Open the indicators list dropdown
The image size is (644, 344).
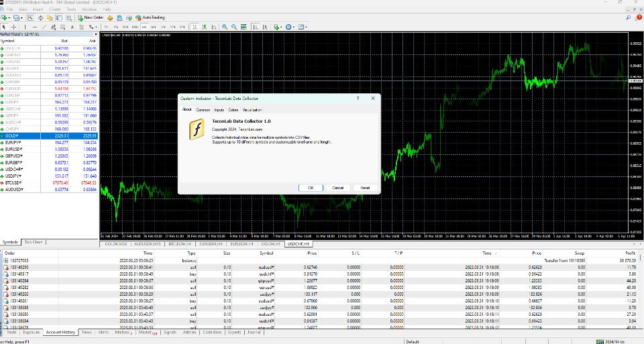pos(278,27)
